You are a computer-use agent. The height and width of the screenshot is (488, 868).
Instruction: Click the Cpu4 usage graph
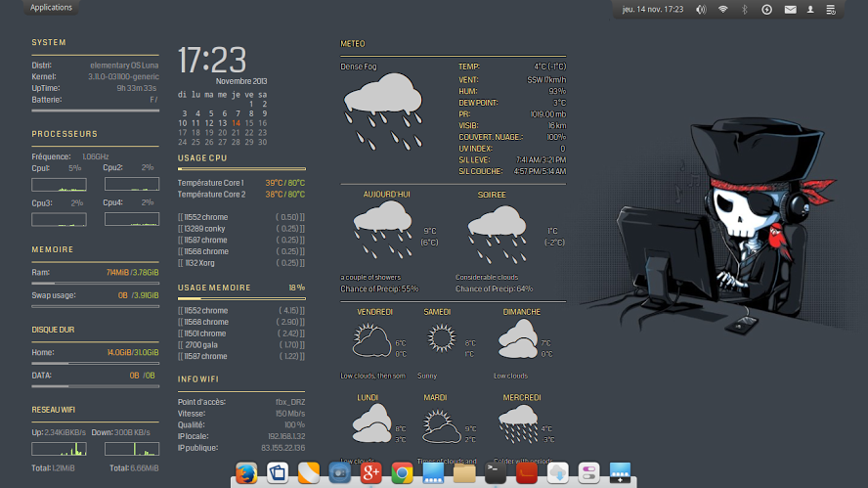tap(132, 219)
